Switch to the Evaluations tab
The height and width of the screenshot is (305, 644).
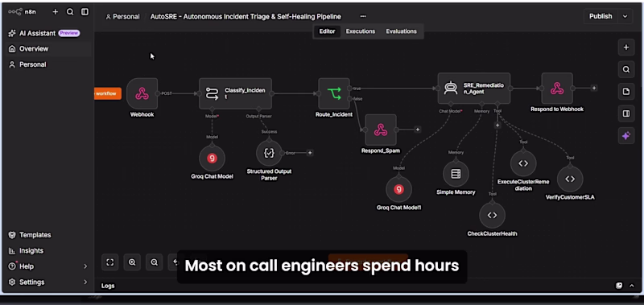[401, 31]
